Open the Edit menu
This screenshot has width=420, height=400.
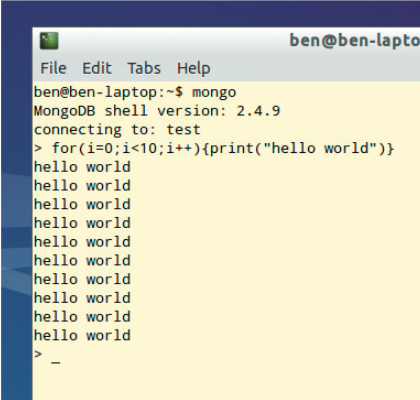coord(97,69)
